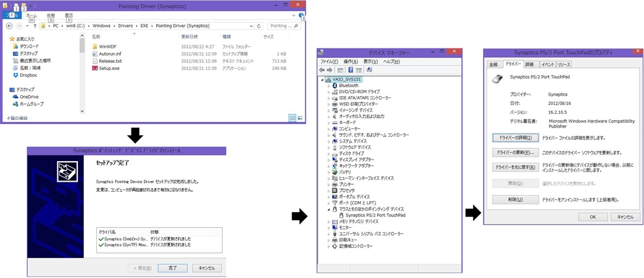
Task: Expand キーボード device category
Action: 328,123
